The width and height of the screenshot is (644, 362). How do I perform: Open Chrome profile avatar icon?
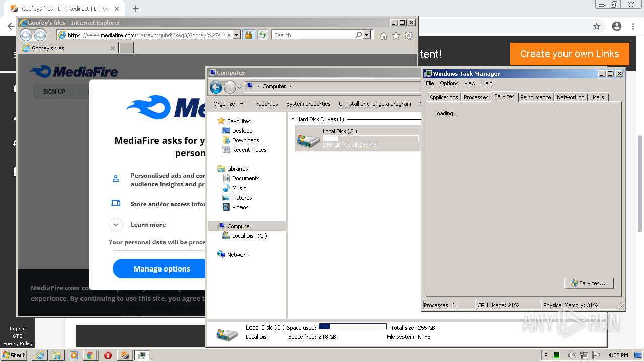[x=617, y=26]
